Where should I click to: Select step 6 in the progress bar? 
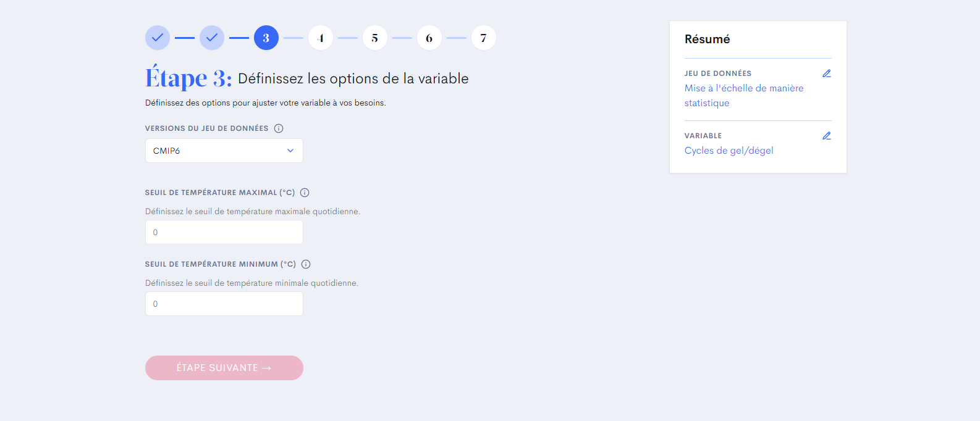(429, 38)
